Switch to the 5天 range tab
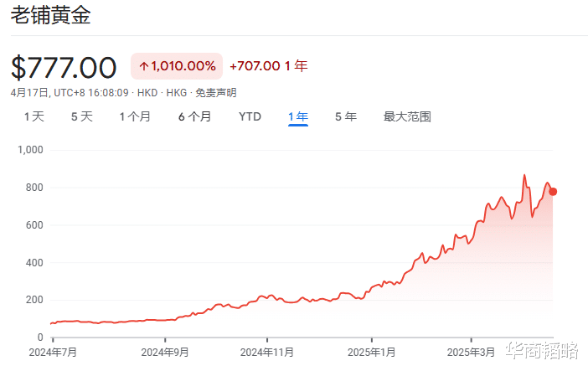The width and height of the screenshot is (588, 371). (82, 116)
